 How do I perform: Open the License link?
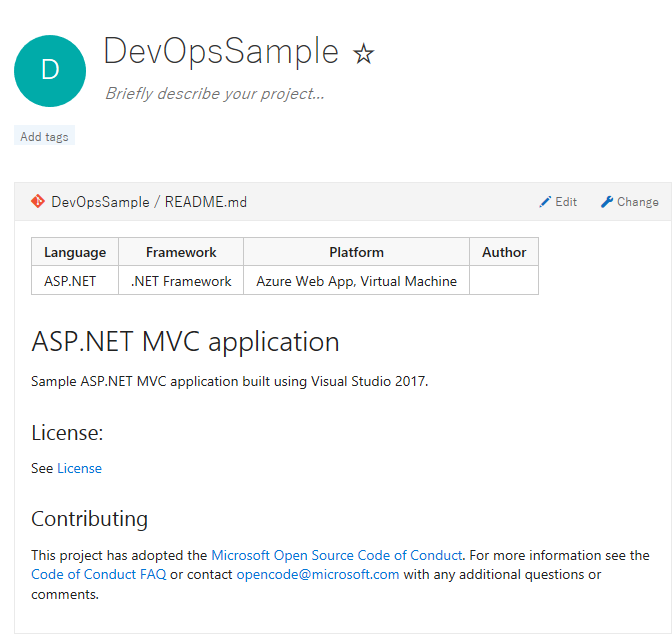pyautogui.click(x=79, y=468)
